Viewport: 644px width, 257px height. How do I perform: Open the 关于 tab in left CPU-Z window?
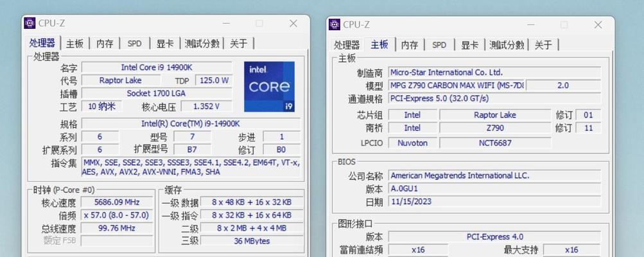tap(239, 44)
